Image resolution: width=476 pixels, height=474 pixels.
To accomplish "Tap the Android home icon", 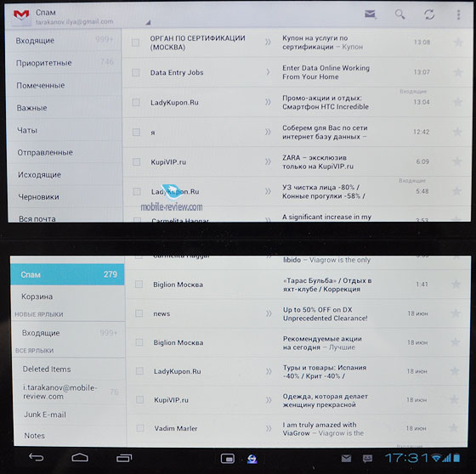I will coord(80,457).
